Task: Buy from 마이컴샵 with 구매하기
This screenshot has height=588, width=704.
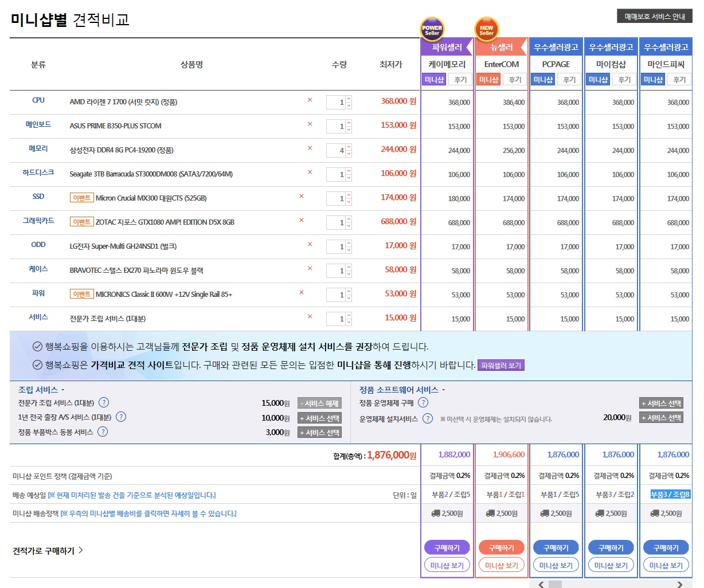Action: tap(611, 548)
